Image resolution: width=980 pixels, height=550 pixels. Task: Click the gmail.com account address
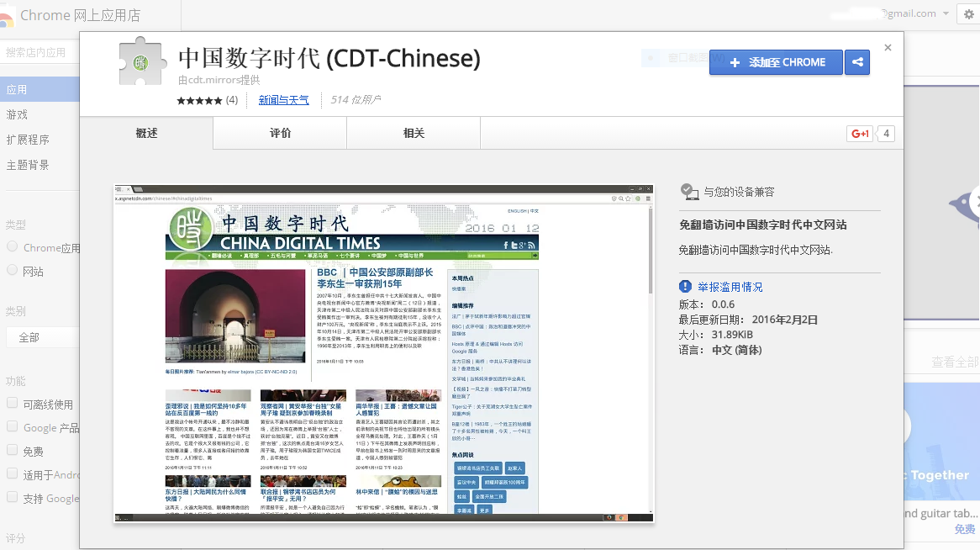point(909,13)
